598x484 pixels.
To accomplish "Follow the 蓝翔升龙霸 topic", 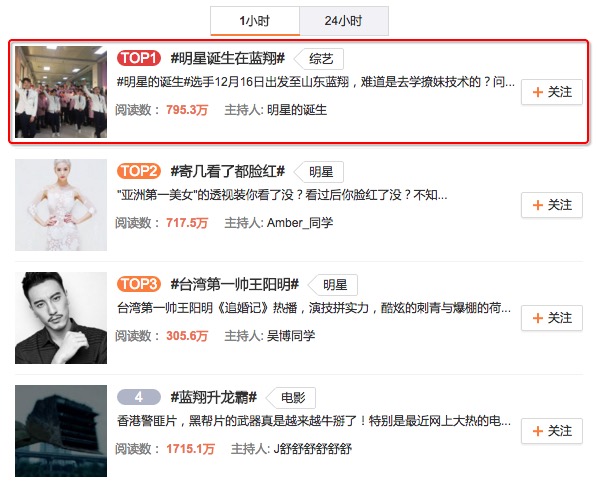I will point(551,431).
